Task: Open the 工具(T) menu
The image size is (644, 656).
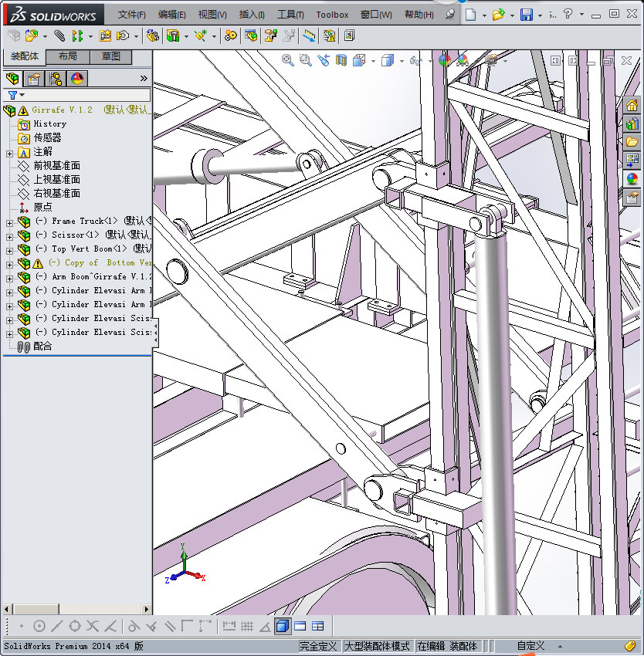Action: pos(290,15)
